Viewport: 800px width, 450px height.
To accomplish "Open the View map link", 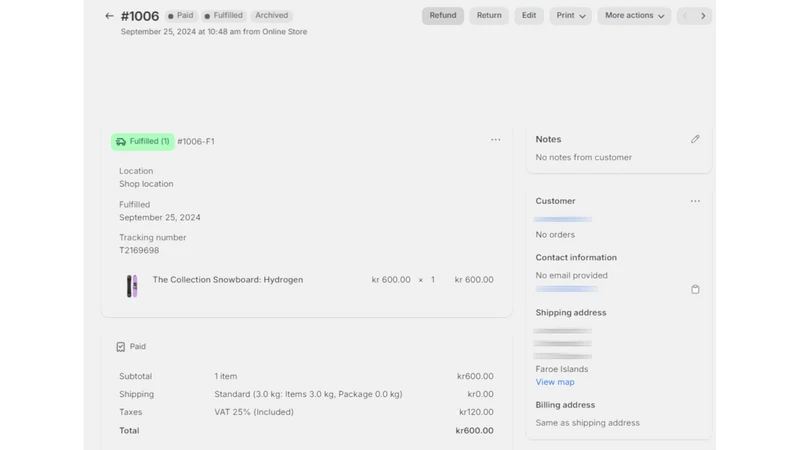I will pos(555,382).
